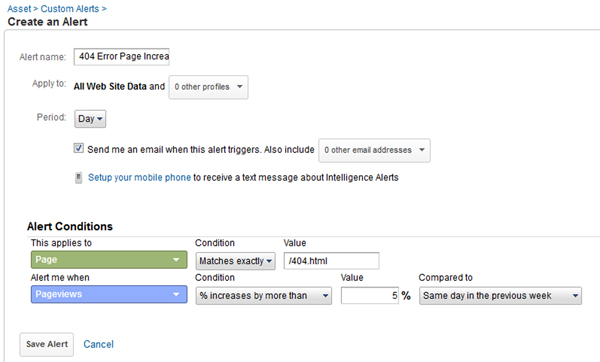Click the Alert name text field
This screenshot has height=362, width=600.
pos(122,57)
